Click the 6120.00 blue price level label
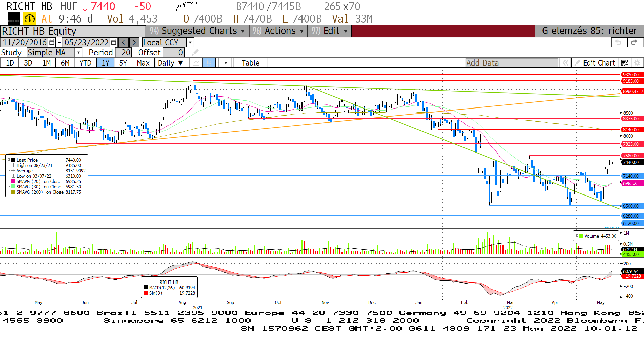Viewport: 644px width, 347px height. (632, 223)
